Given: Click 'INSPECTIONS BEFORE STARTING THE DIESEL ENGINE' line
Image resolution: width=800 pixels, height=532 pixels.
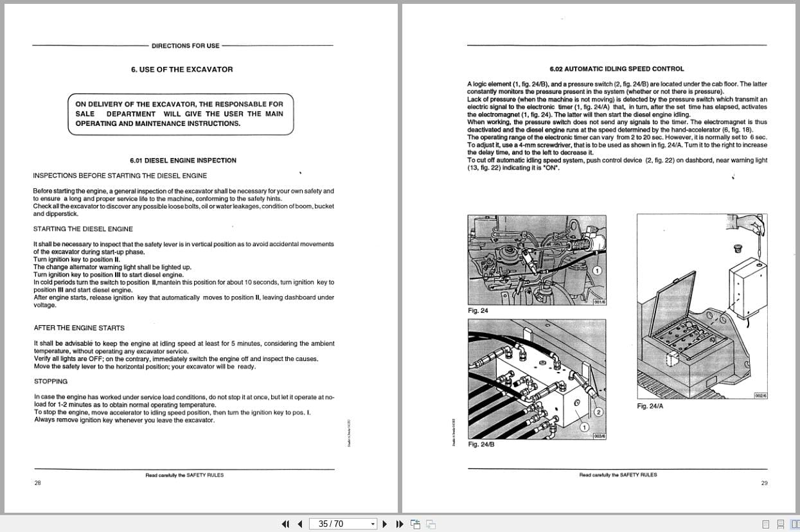Looking at the screenshot, I should (x=120, y=175).
